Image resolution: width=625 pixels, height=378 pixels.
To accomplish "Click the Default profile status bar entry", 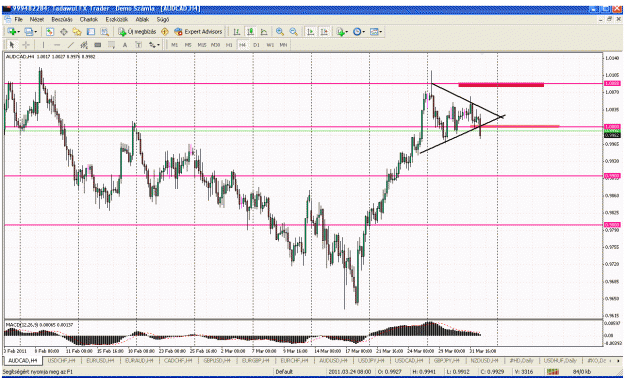I will pyautogui.click(x=284, y=372).
